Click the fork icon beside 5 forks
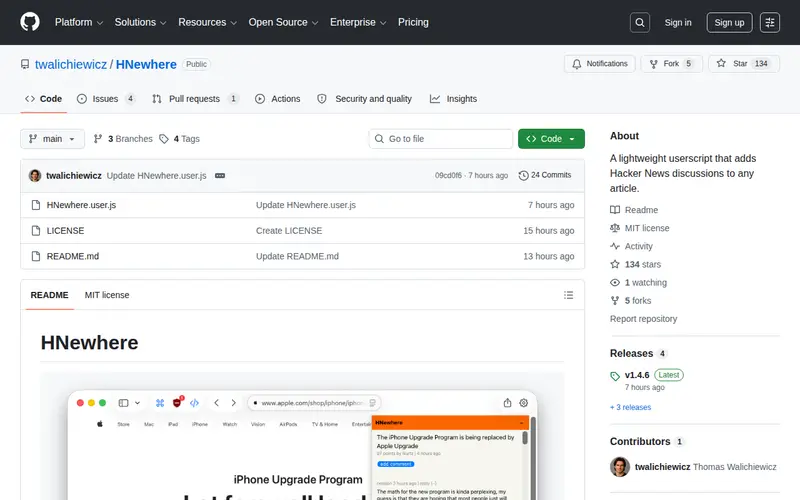The image size is (800, 500). click(x=615, y=301)
